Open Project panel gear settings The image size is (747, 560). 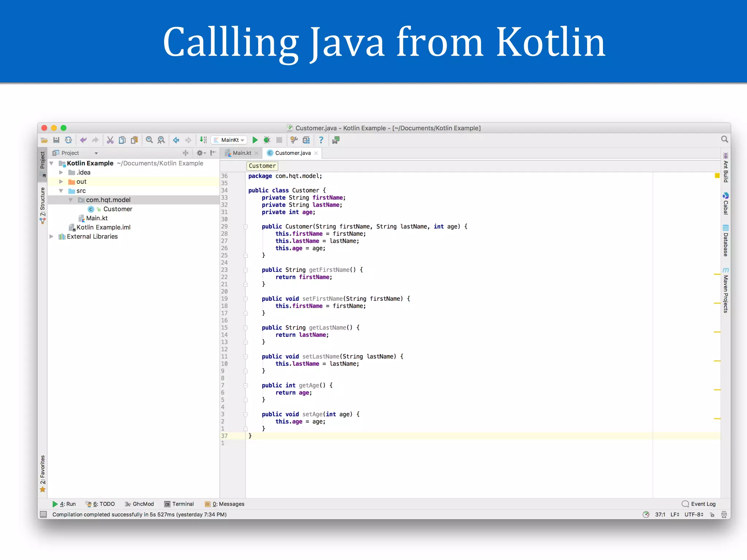201,153
